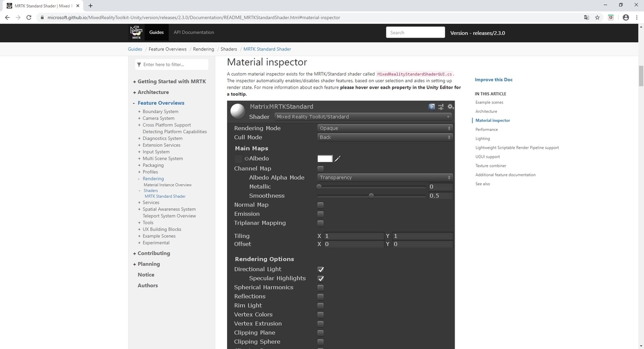Toggle Channel Map checkbox
Screen dimensions: 644x349
click(x=320, y=169)
